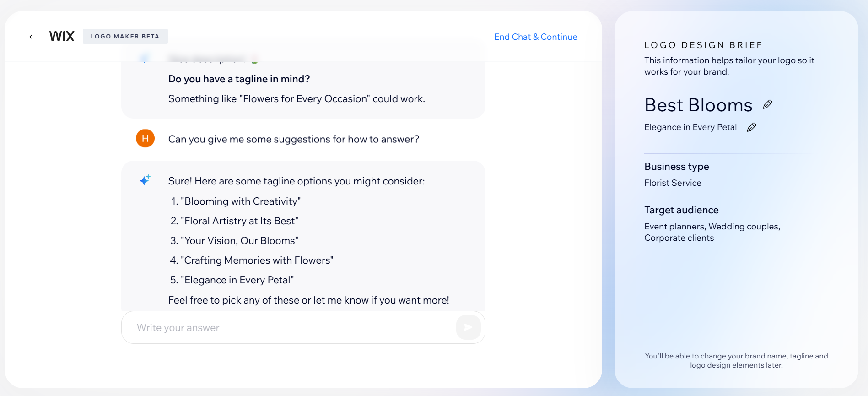Click the Best Blooms brand name
Screen dimensions: 868x396
pos(697,105)
